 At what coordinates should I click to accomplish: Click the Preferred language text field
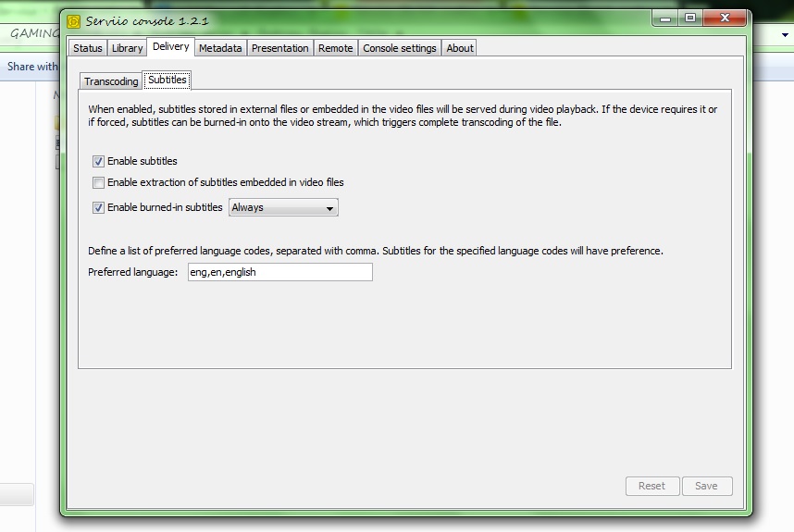tap(279, 273)
